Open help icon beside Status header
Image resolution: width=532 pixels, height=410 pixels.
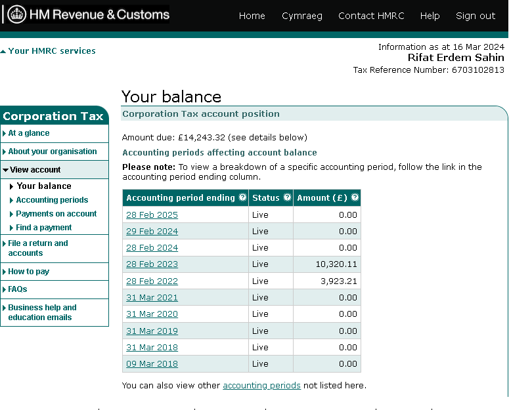(287, 197)
